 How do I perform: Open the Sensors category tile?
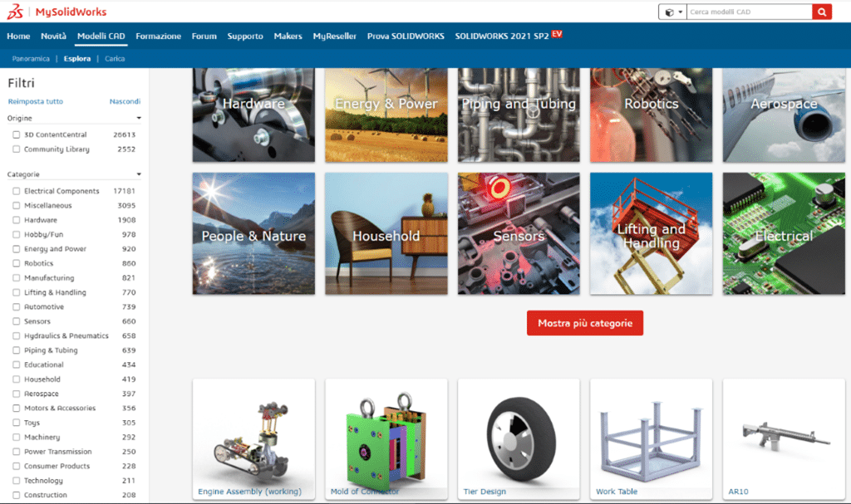point(518,233)
